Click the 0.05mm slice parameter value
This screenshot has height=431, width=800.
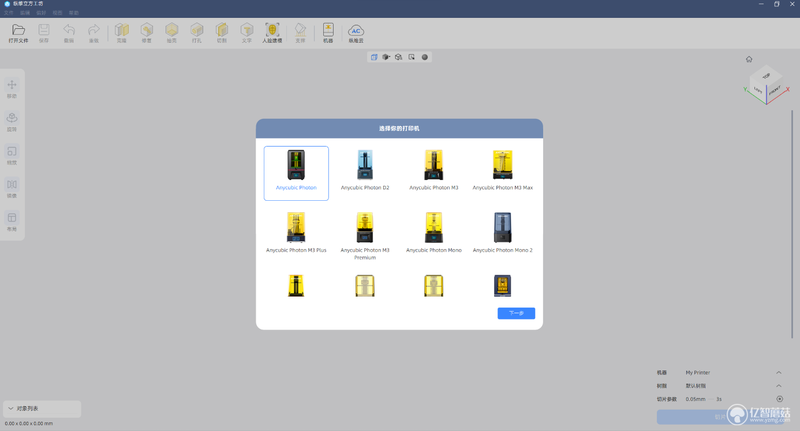[x=695, y=399]
